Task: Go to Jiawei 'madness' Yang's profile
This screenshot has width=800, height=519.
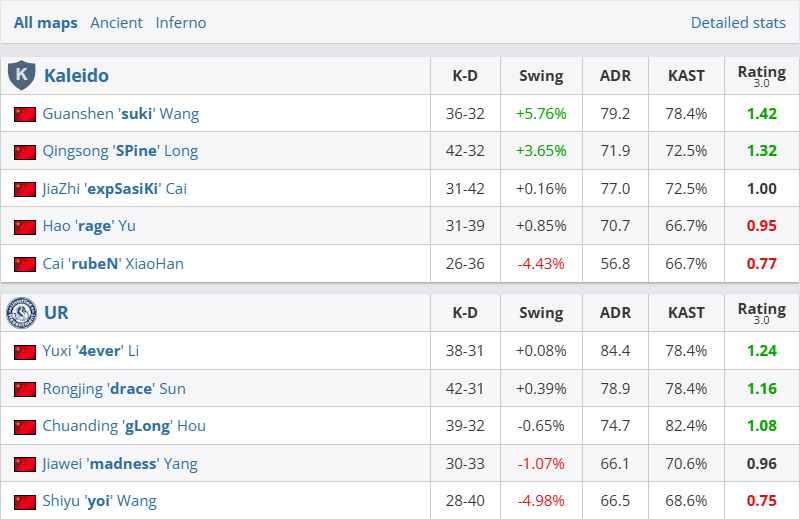Action: 119,464
